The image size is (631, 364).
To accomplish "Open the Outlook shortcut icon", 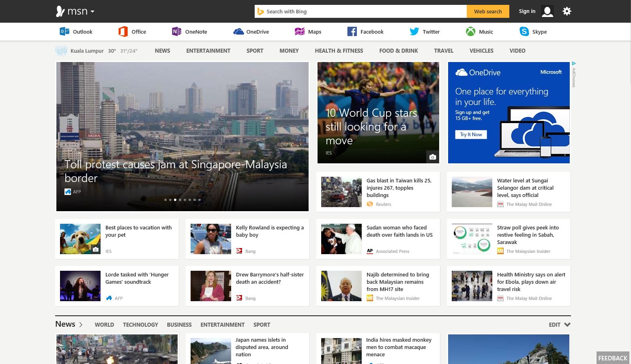I will pyautogui.click(x=64, y=31).
